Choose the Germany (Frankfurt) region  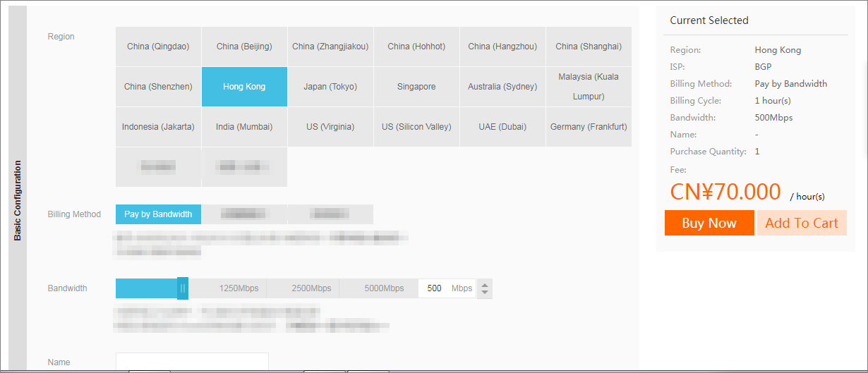click(x=589, y=127)
